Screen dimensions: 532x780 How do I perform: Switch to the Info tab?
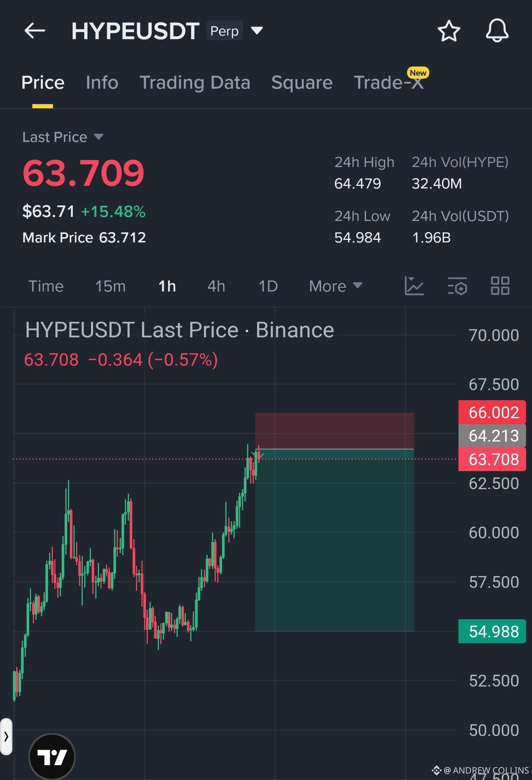102,82
